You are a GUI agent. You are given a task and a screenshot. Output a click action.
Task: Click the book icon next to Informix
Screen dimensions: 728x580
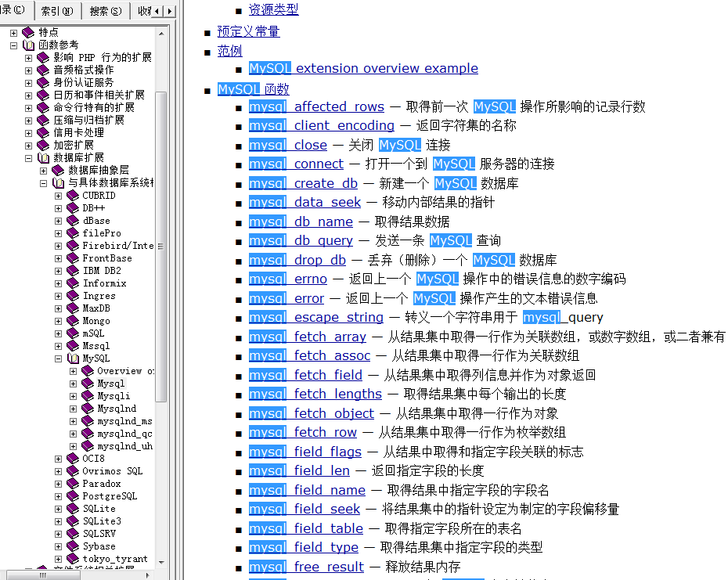73,283
